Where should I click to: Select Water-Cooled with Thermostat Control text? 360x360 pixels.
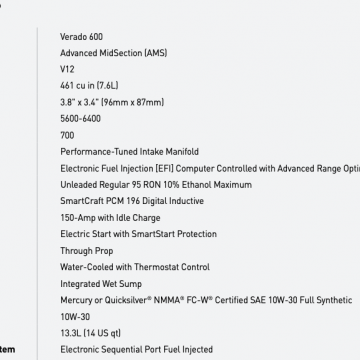[x=135, y=267]
